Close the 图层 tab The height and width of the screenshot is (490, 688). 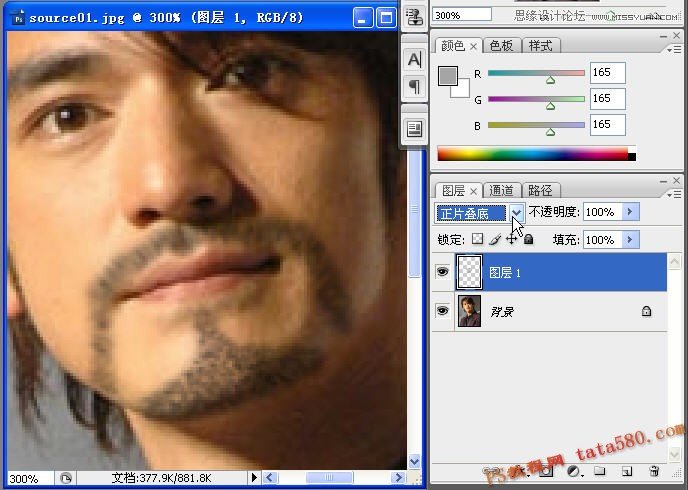[473, 191]
